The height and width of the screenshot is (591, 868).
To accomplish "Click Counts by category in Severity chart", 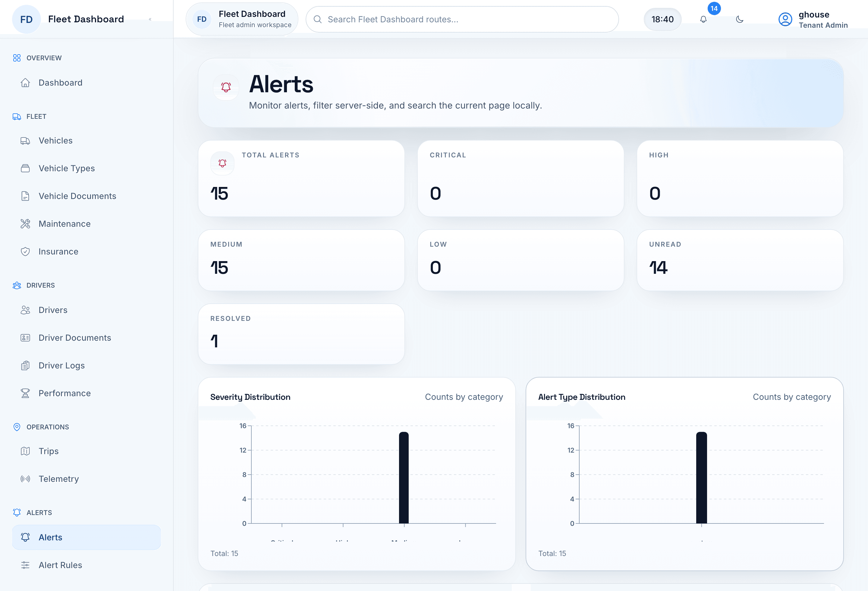I will click(464, 397).
